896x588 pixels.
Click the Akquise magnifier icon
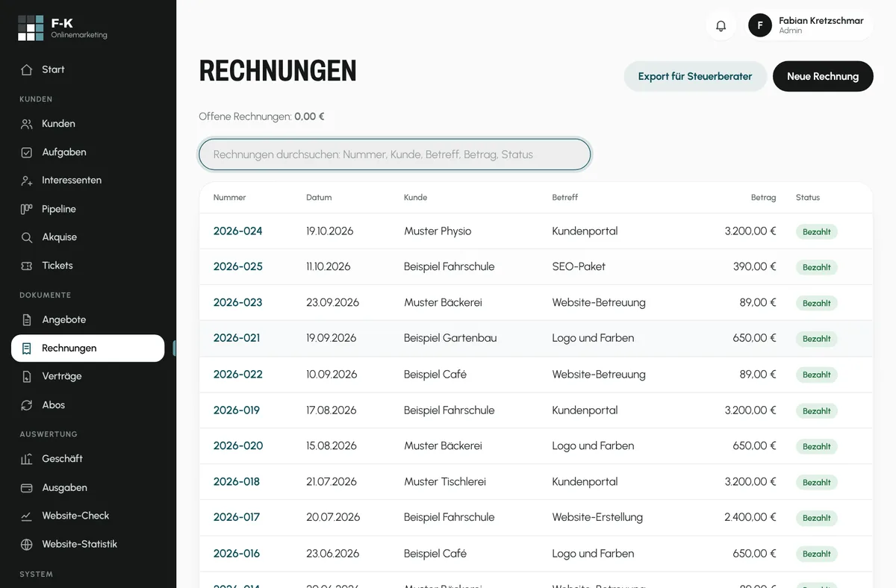click(x=27, y=237)
